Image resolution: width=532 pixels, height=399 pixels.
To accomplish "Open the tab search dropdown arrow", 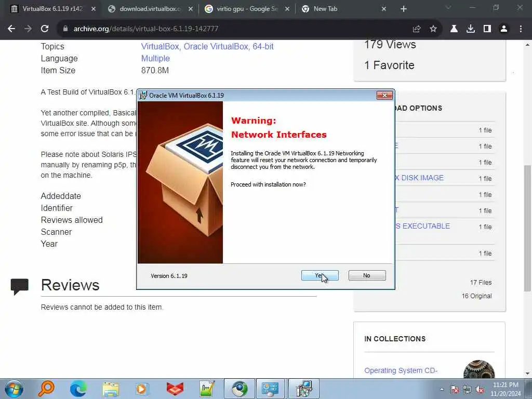I will point(448,7).
